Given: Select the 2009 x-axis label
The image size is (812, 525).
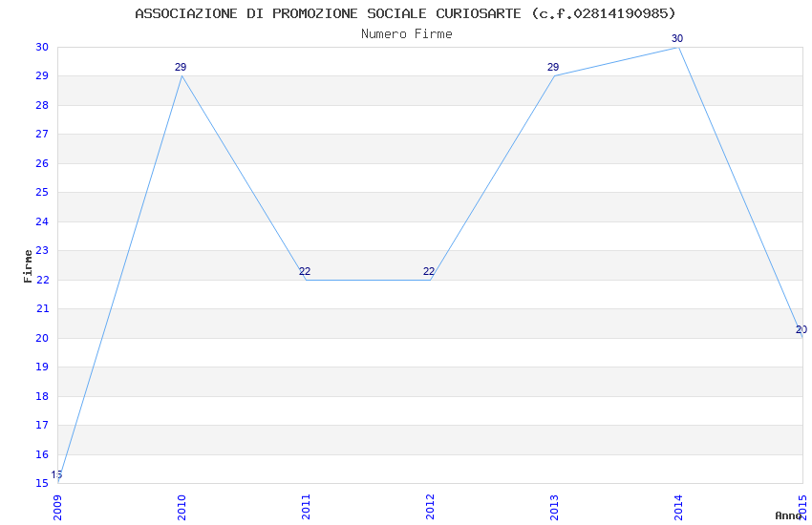Looking at the screenshot, I should click(x=57, y=507).
